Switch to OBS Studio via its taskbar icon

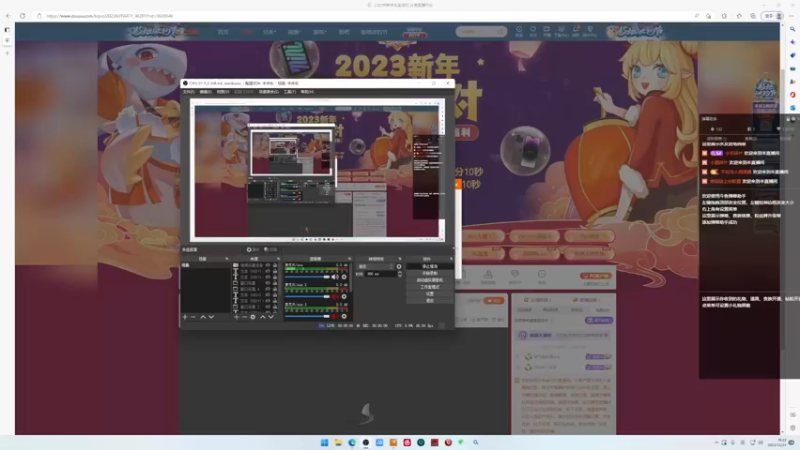point(366,442)
